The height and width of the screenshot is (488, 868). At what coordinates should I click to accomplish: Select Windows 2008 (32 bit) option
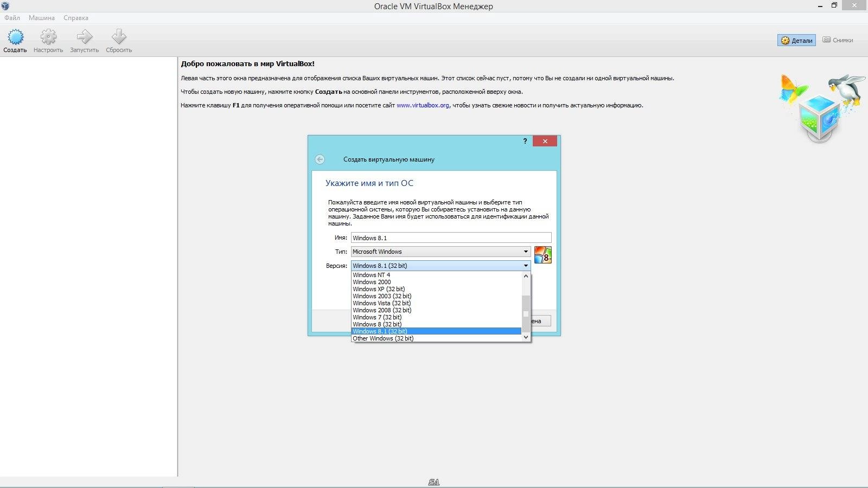tap(437, 310)
